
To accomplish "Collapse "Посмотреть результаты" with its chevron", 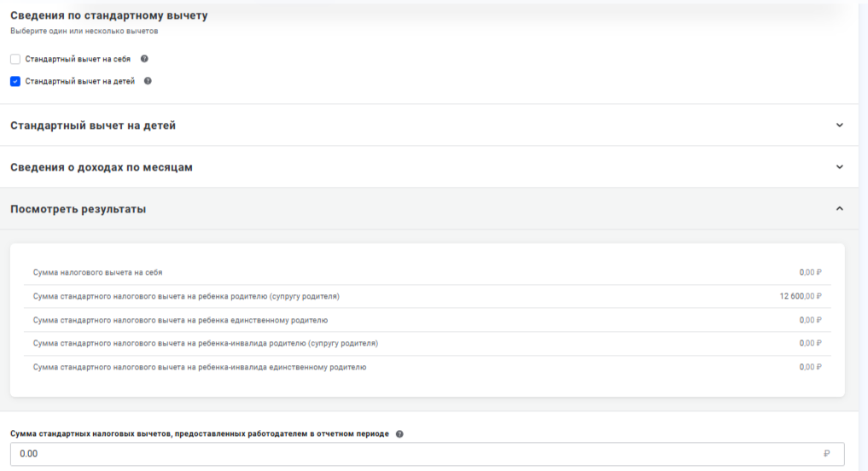I will point(839,209).
